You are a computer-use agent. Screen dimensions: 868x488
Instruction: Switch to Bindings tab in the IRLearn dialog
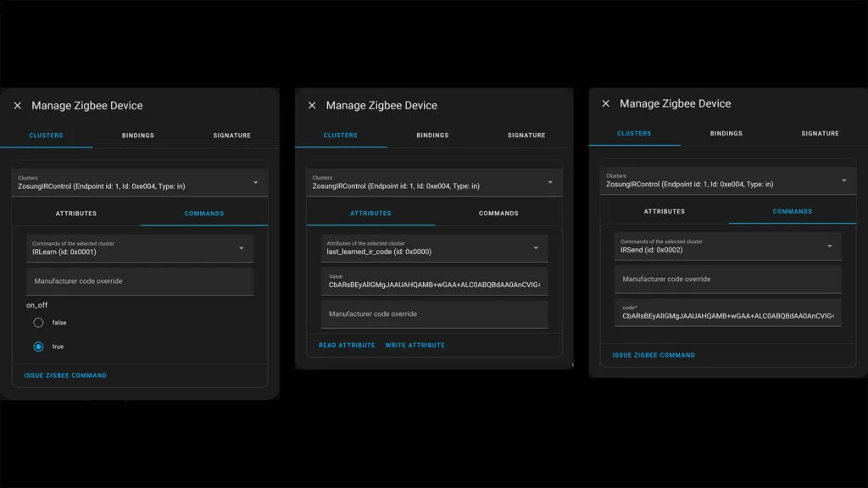(x=138, y=136)
